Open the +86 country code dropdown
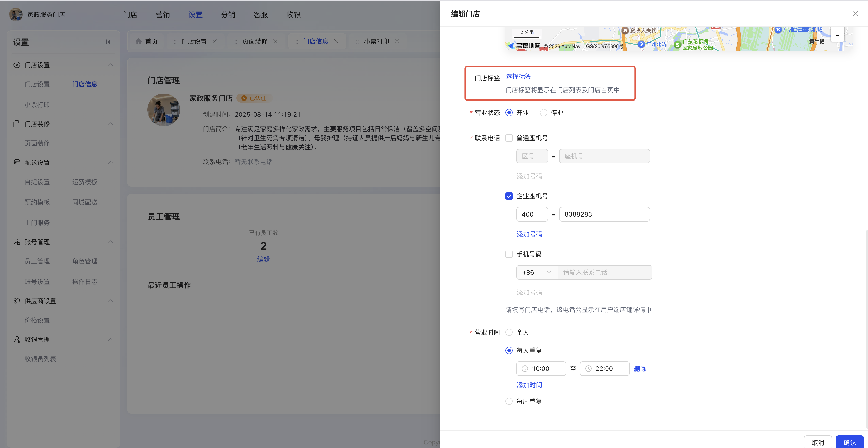Image resolution: width=868 pixels, height=448 pixels. pos(537,272)
